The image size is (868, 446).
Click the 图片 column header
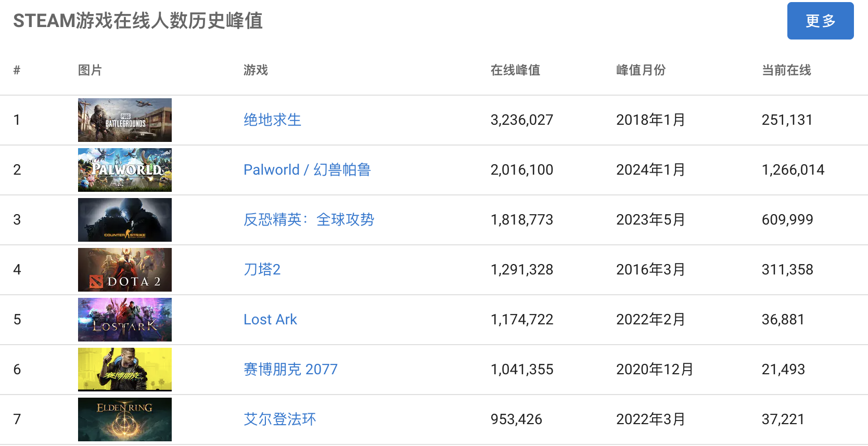pyautogui.click(x=90, y=70)
